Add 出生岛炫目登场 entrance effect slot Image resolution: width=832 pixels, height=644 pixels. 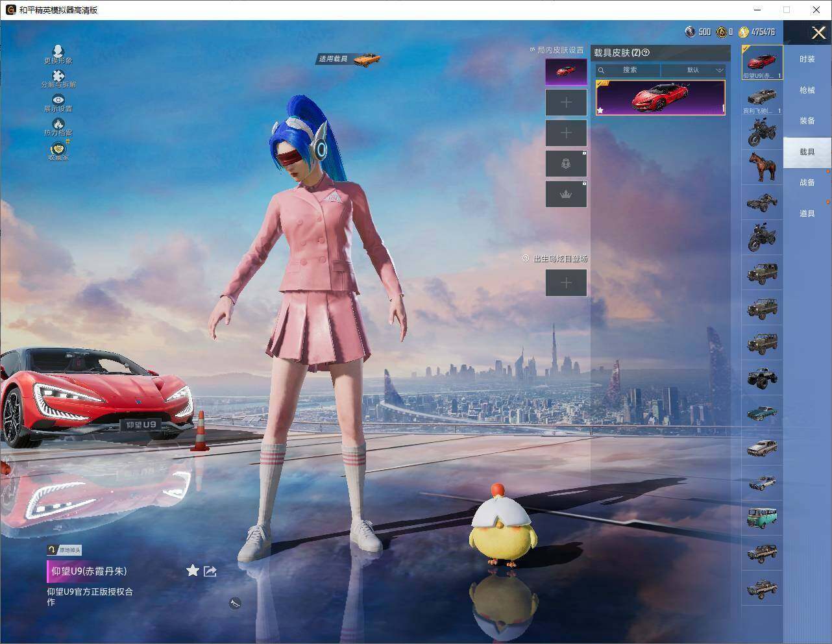[x=566, y=283]
